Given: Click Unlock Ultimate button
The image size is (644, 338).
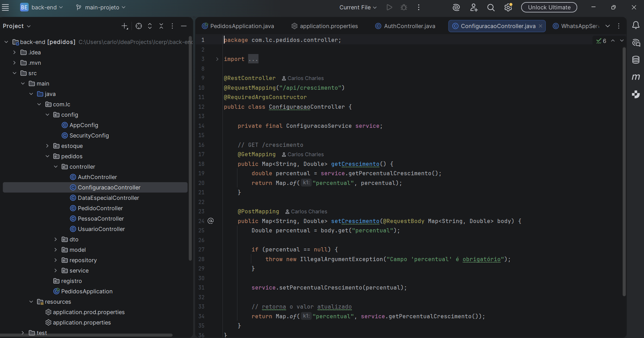Looking at the screenshot, I should click(x=549, y=7).
